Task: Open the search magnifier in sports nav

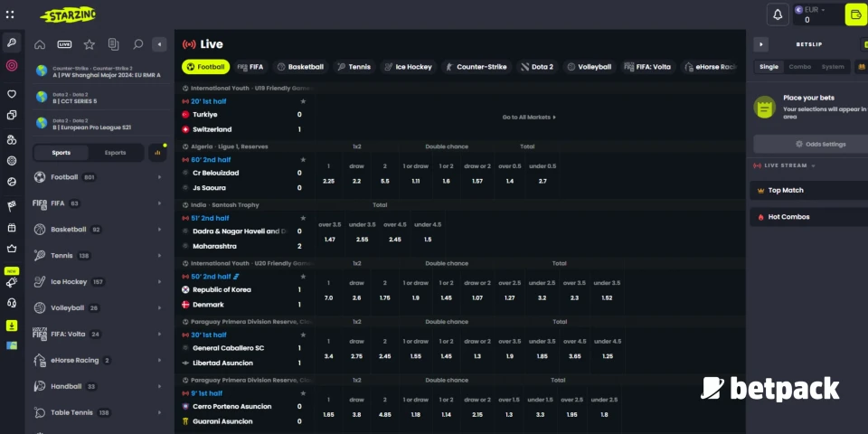Action: pos(137,44)
